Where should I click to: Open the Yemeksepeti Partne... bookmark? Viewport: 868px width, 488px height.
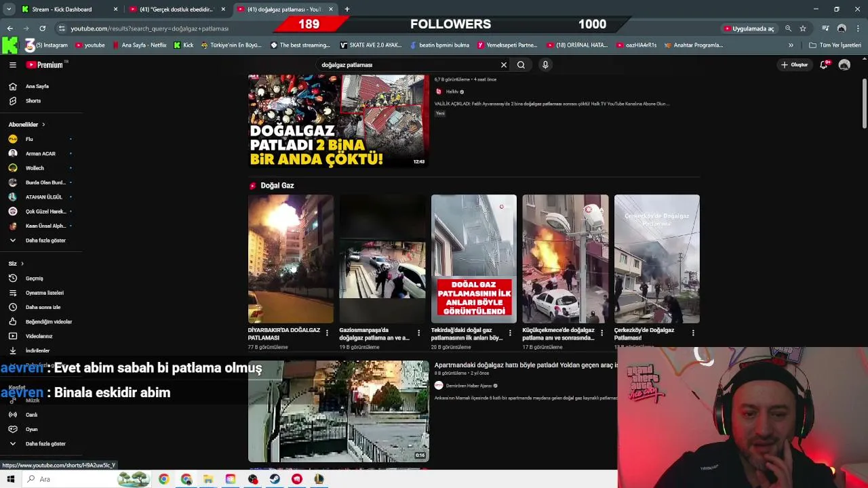click(507, 45)
